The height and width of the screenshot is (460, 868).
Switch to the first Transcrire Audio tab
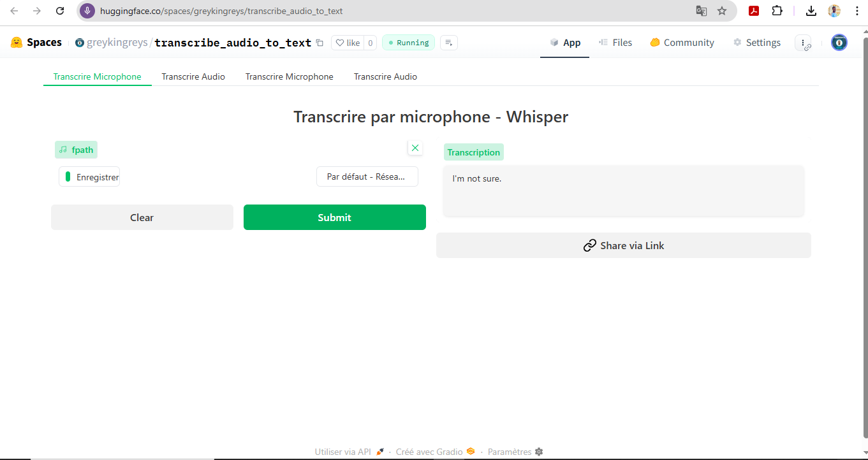tap(193, 76)
